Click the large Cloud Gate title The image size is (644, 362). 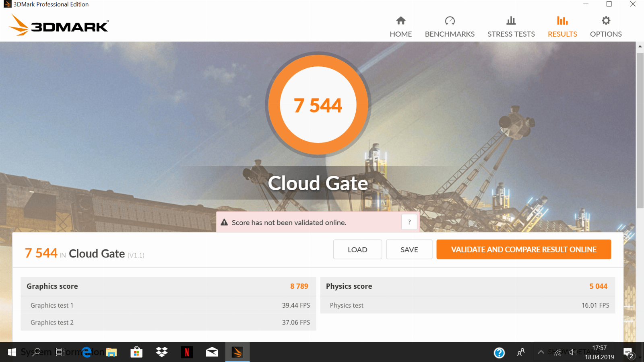pyautogui.click(x=318, y=183)
